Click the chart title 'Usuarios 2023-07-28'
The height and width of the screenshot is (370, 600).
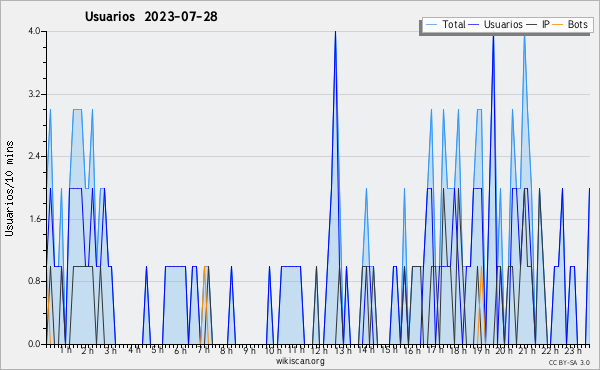tap(151, 16)
